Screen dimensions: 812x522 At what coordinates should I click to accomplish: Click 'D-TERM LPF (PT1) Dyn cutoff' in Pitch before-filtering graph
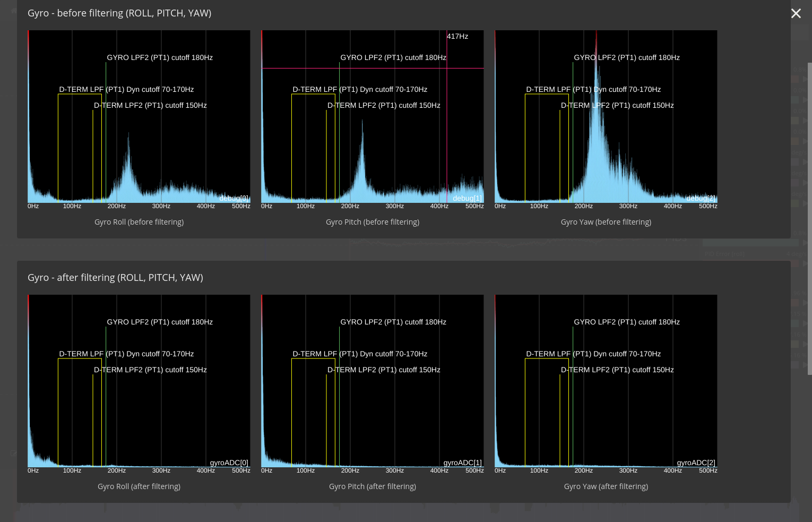[x=360, y=89]
